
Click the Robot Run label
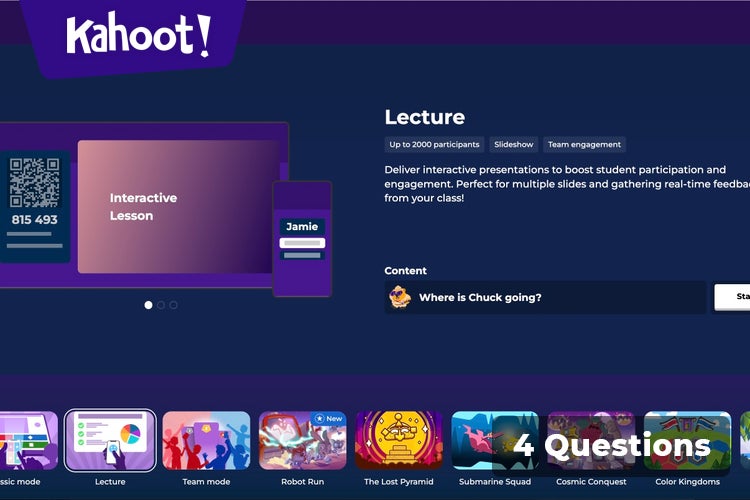pyautogui.click(x=302, y=482)
